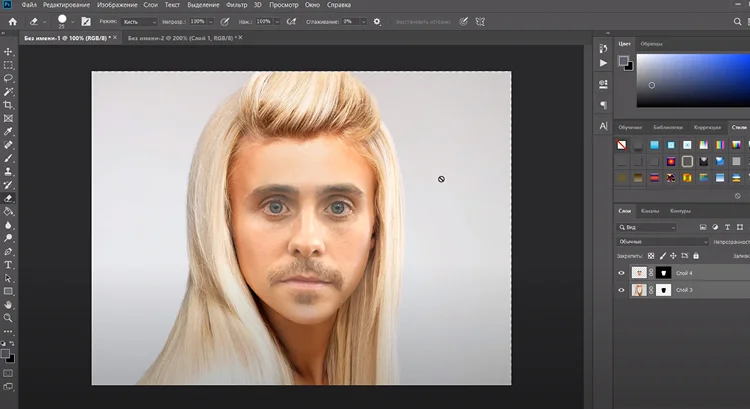This screenshot has height=409, width=750.
Task: Select the Eyedropper tool
Action: tap(9, 131)
